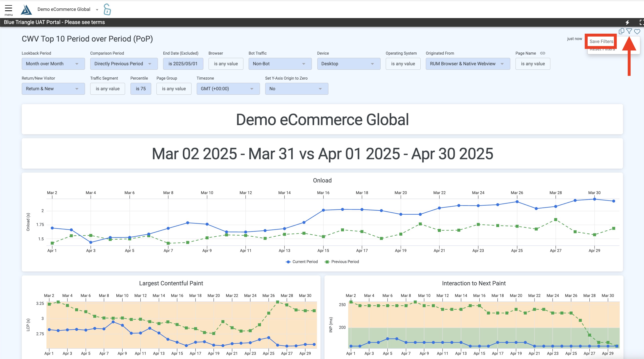Open the Device Desktop dropdown
Image resolution: width=644 pixels, height=359 pixels.
[348, 64]
